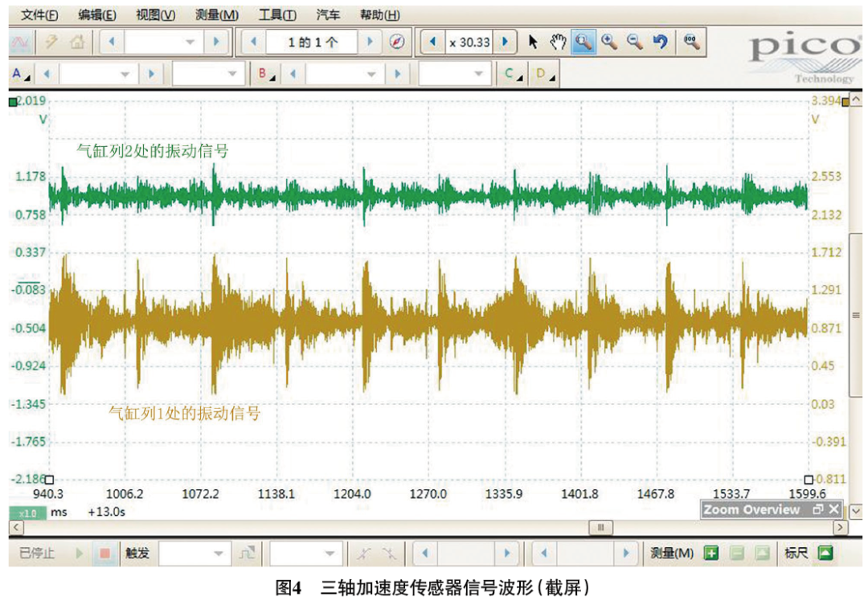This screenshot has width=868, height=605.
Task: Decrease trigger threshold value
Action: pos(425,553)
